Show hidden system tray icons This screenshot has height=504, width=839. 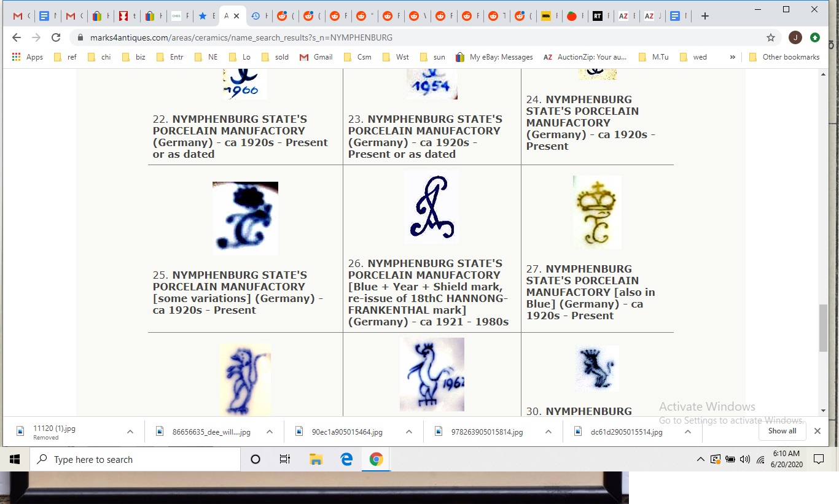coord(700,459)
